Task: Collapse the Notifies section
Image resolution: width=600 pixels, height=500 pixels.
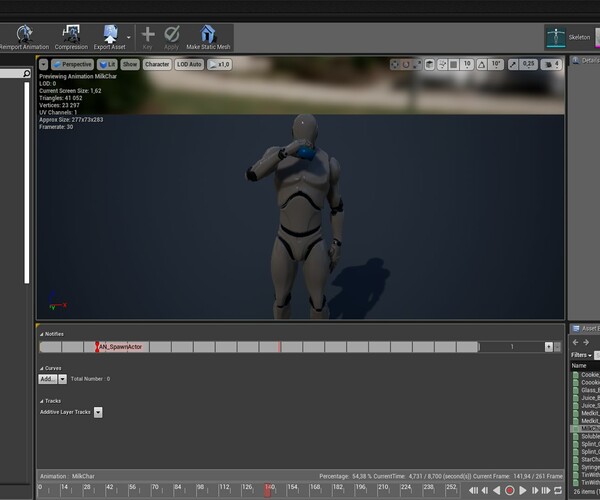Action: coord(42,334)
